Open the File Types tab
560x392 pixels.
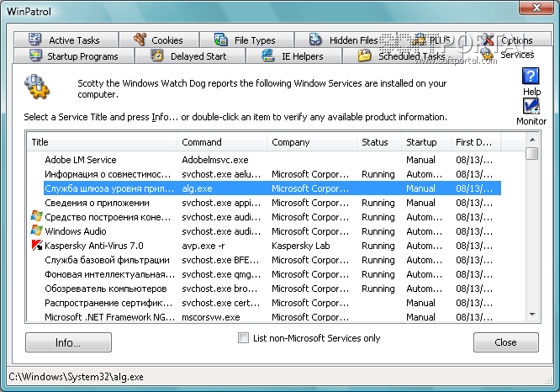(x=246, y=40)
